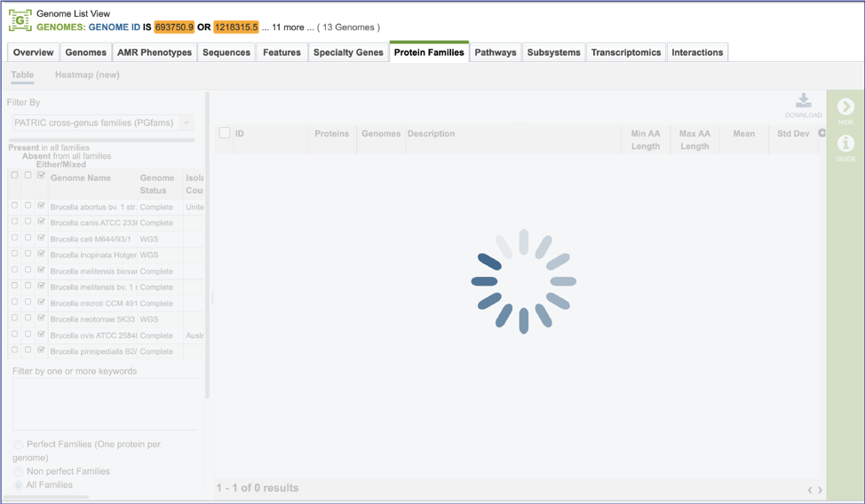The image size is (865, 504).
Task: Go to previous results page arrow
Action: (809, 490)
